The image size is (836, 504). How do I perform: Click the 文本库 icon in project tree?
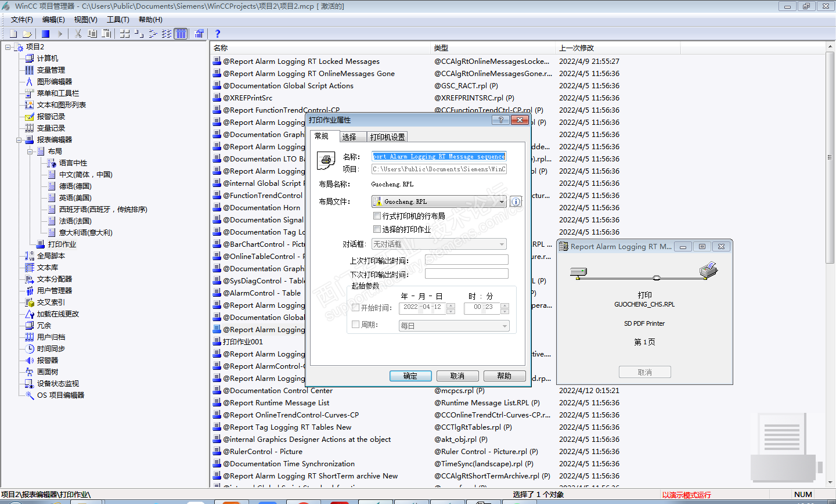coord(30,267)
